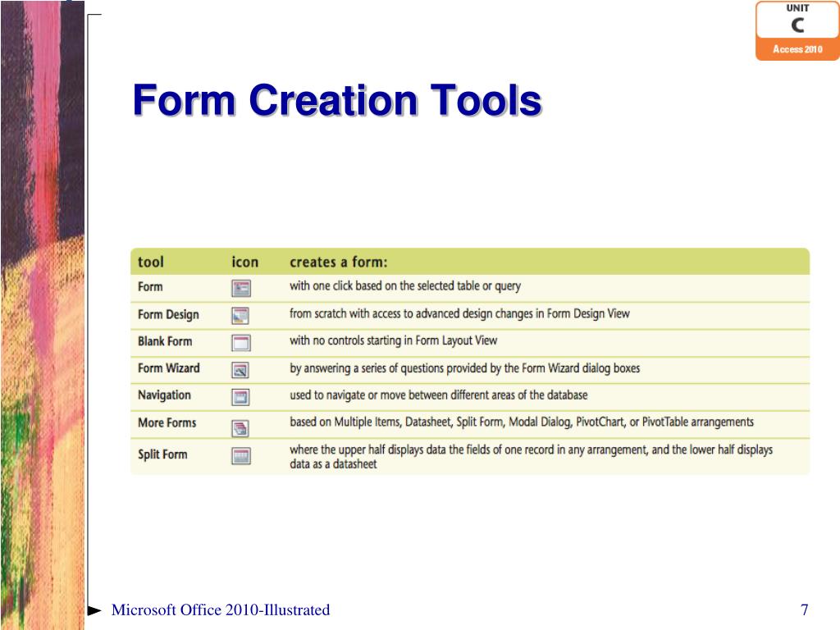Click 'Microsoft Office 2010-Illustrated' footer text

click(x=221, y=609)
